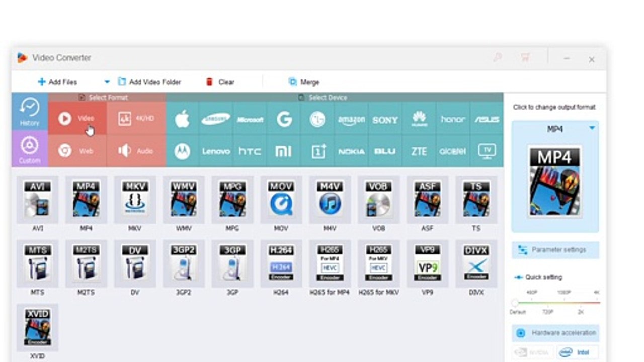This screenshot has height=362, width=644.
Task: Open Motorola device presets
Action: click(x=182, y=151)
